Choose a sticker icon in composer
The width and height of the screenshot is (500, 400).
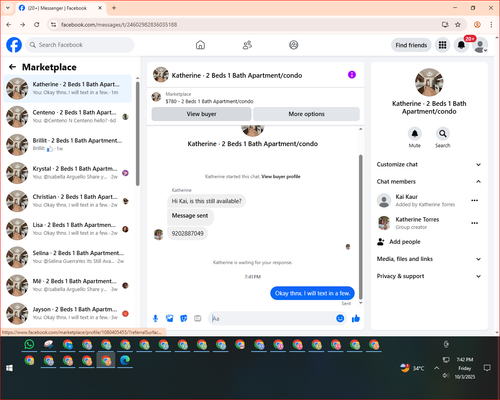tap(184, 318)
